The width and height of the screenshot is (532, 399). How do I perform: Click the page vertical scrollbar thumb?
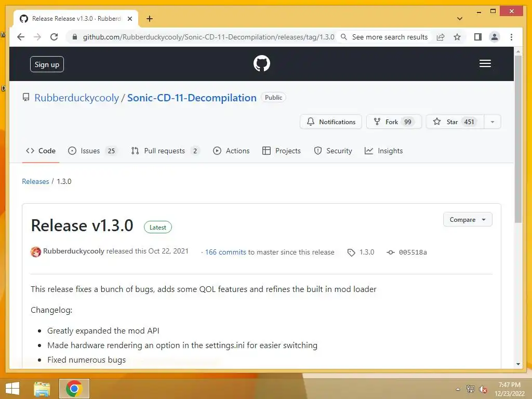[x=518, y=139]
